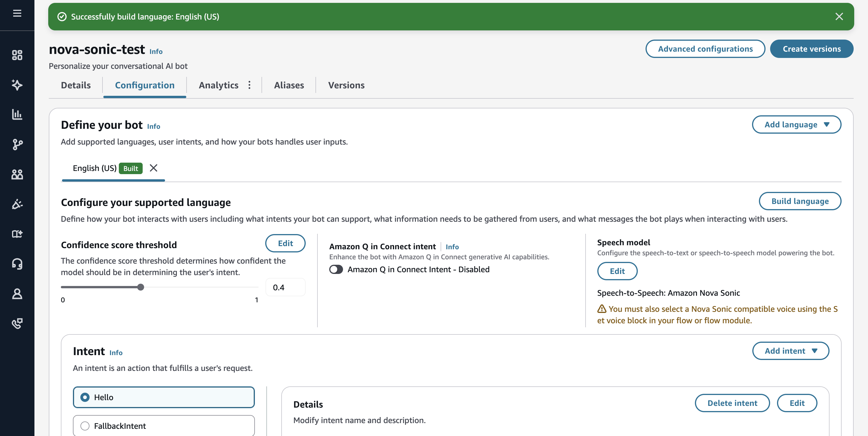Expand the Add language dropdown
This screenshot has height=436, width=868.
click(x=797, y=124)
